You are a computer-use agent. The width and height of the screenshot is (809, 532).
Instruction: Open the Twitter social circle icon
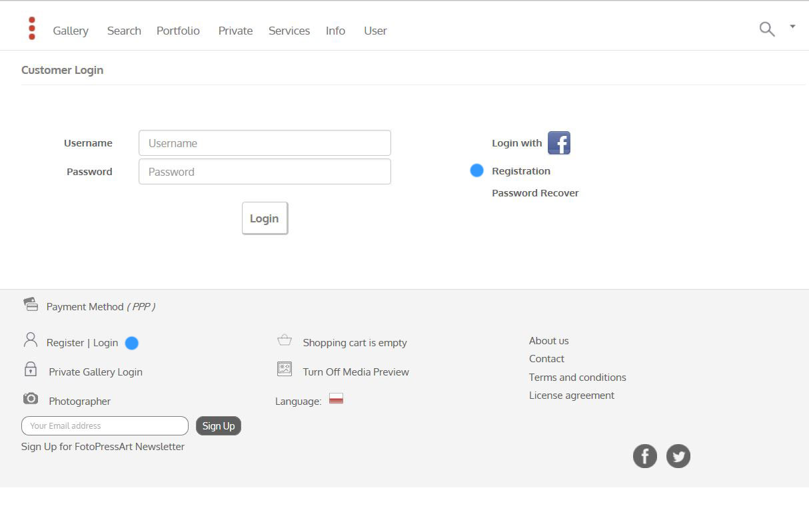click(678, 456)
